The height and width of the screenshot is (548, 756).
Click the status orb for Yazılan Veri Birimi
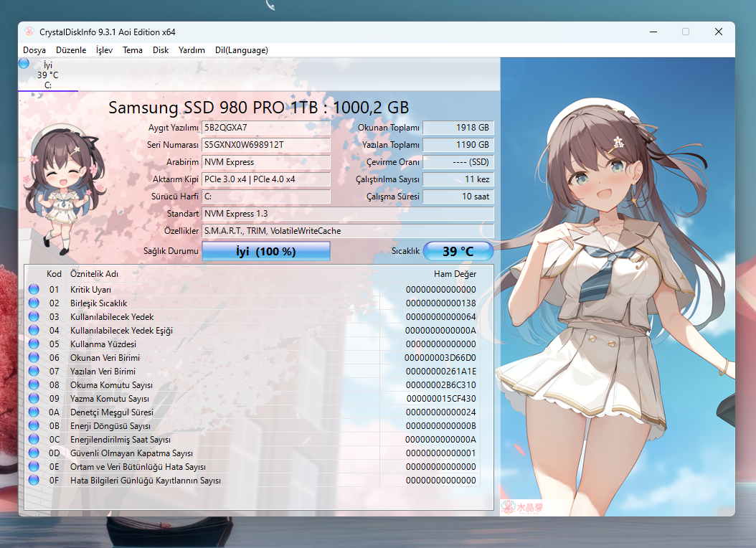point(34,371)
